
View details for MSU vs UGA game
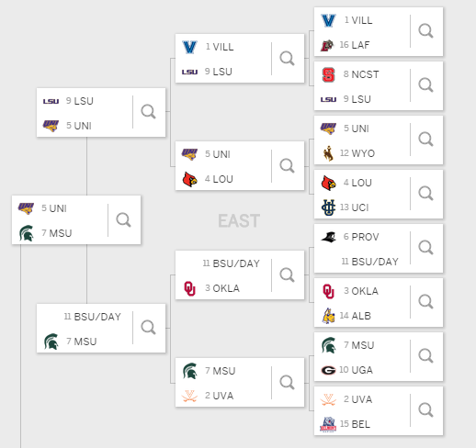coord(425,356)
